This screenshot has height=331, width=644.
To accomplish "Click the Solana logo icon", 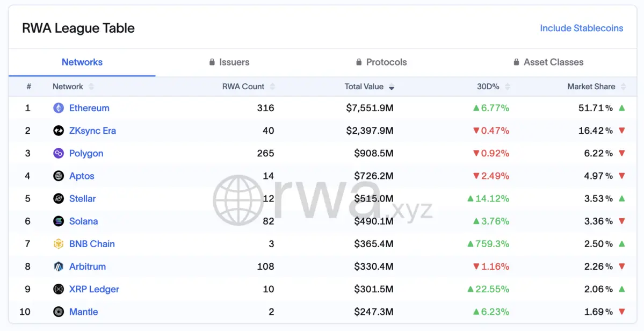I will [59, 221].
